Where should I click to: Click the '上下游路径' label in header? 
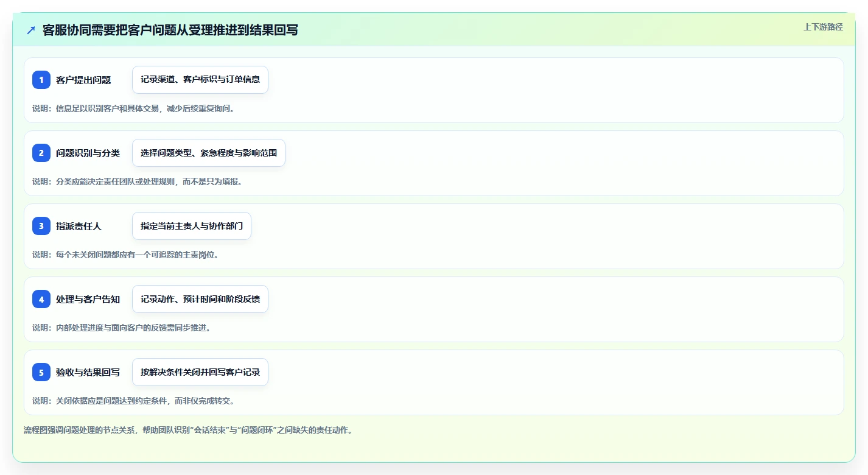point(823,27)
